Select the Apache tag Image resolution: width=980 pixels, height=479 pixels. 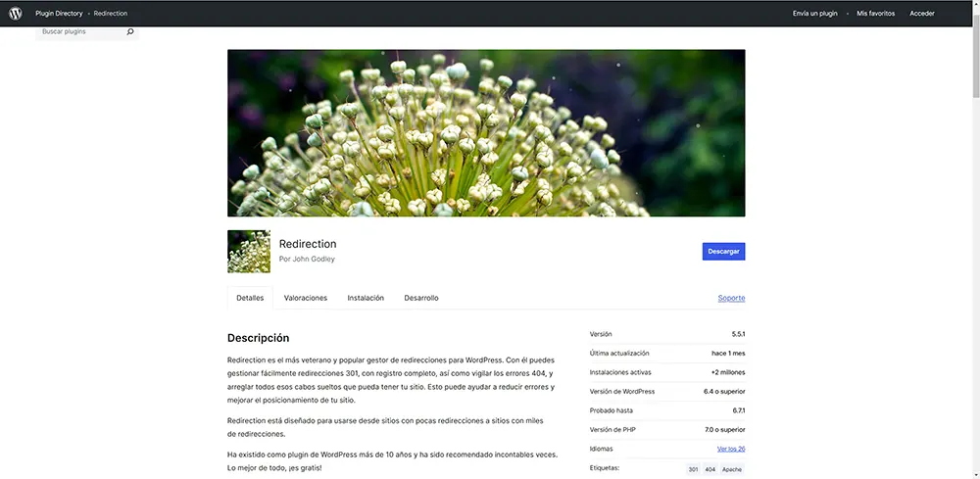(x=731, y=469)
